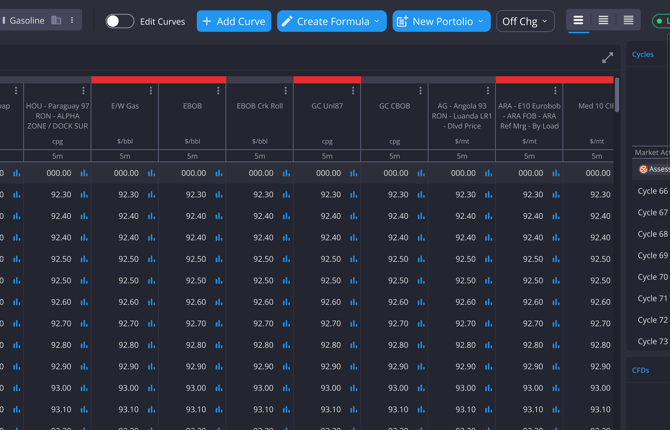This screenshot has height=430, width=670.
Task: Select the EBOB Crk Roll column header
Action: pos(260,106)
